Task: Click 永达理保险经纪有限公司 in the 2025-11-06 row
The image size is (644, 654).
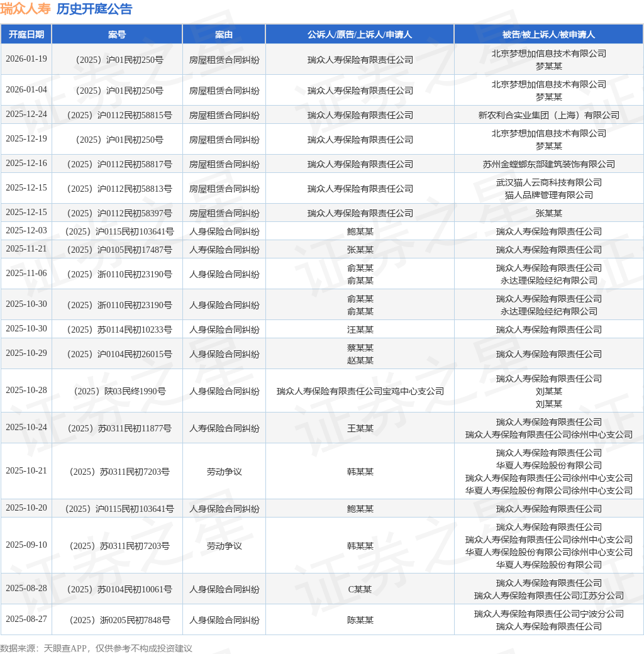Action: tap(548, 280)
